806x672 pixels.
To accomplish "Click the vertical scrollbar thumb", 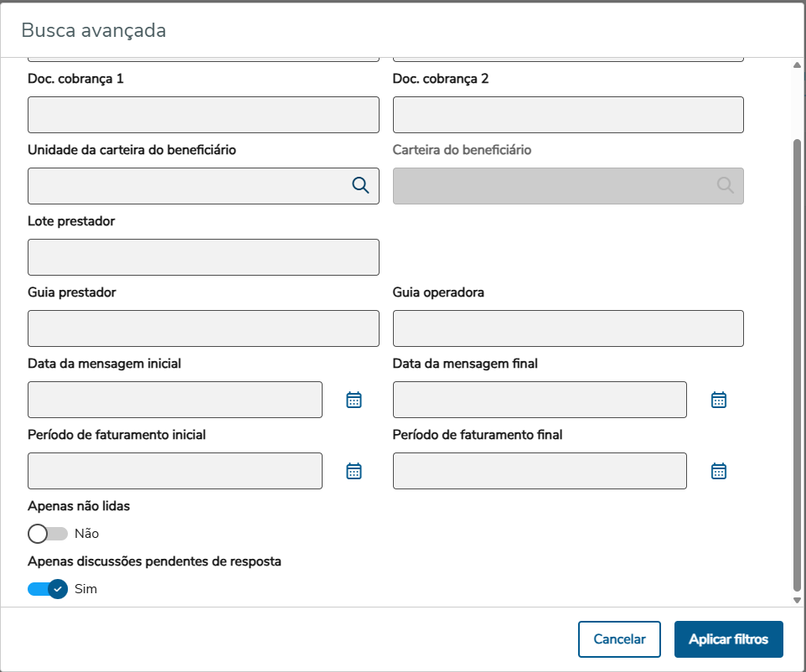I will click(797, 360).
